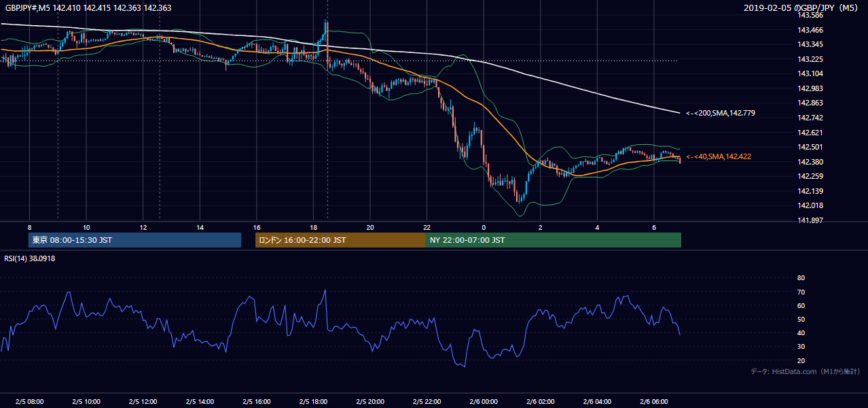
Task: Click the ロンドン 16:00-22:00 JST session bar
Action: click(x=340, y=240)
